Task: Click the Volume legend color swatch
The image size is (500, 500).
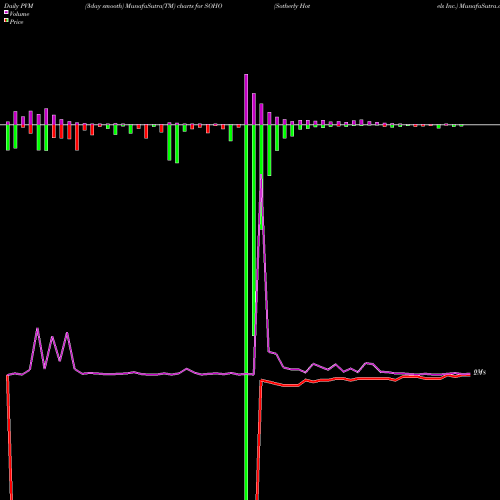Action: coord(6,12)
